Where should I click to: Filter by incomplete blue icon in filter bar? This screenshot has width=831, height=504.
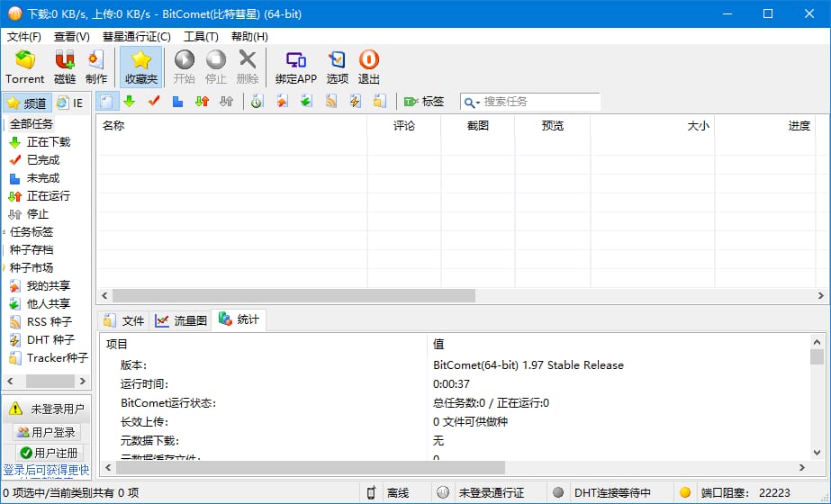coord(177,101)
